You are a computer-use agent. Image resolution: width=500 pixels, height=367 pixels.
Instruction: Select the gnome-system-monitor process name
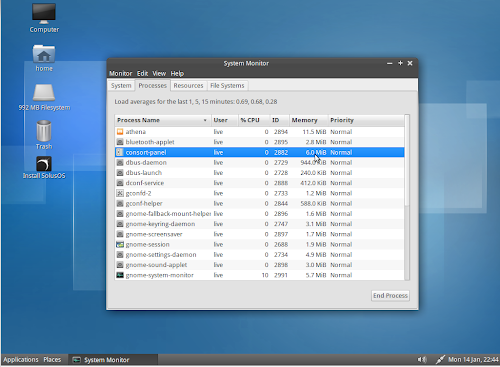160,275
